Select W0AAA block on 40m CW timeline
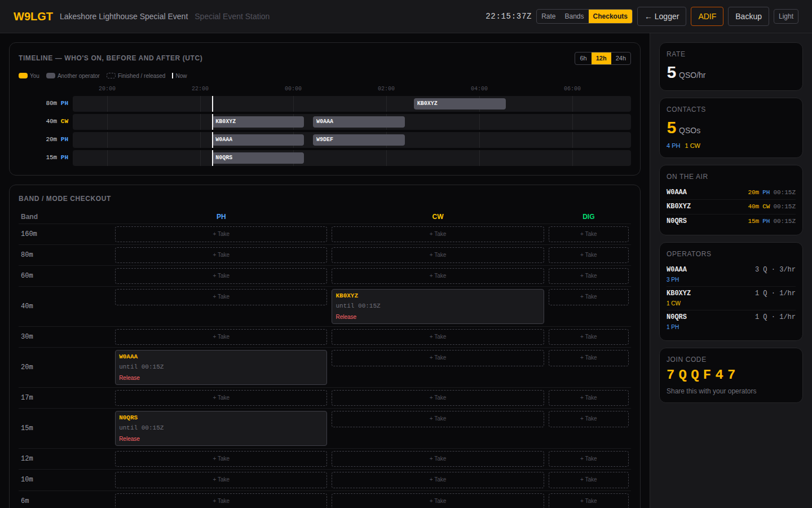This screenshot has height=508, width=812. coord(359,122)
